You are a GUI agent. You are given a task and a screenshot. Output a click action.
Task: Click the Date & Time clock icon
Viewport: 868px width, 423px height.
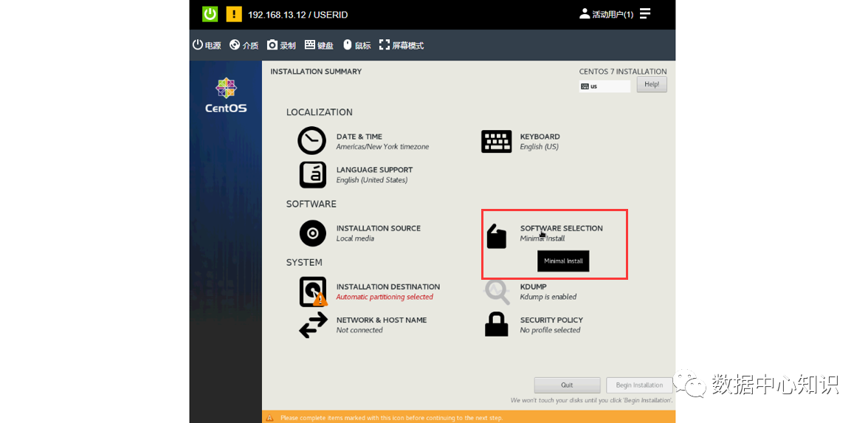coord(312,140)
